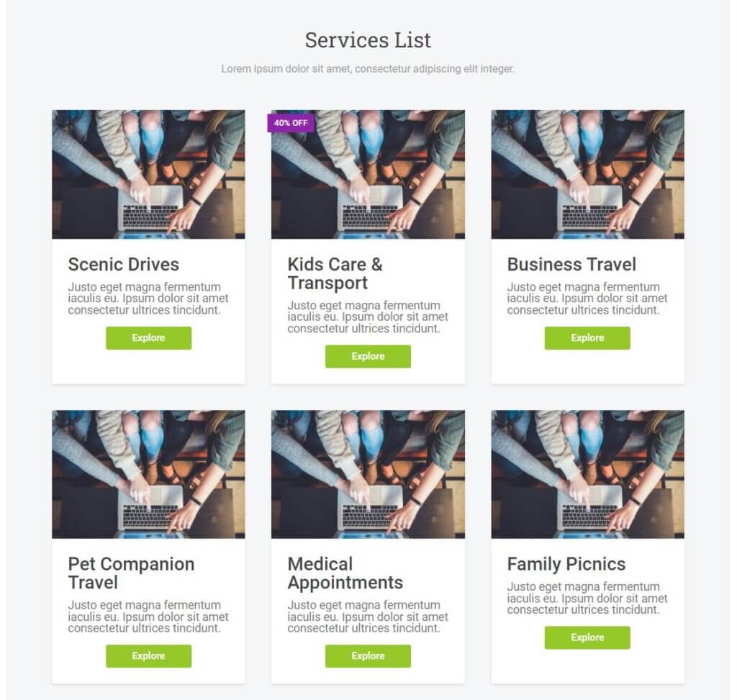Click the Pet Companion Travel title
Viewport: 737px width, 700px height.
click(131, 573)
